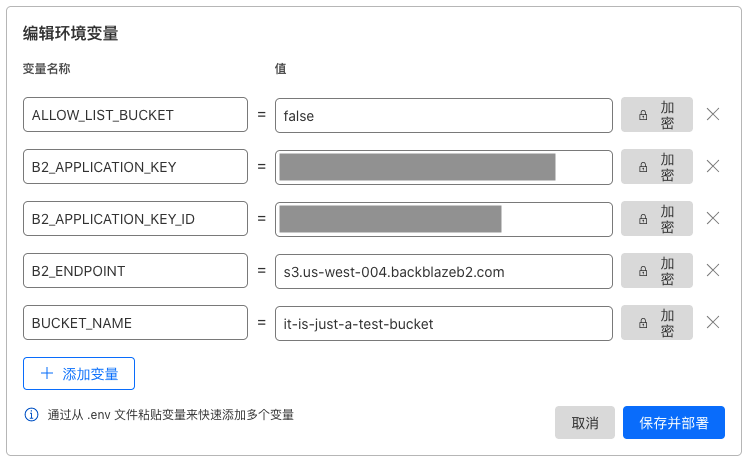
Task: Click 保存并部署 to save and deploy
Action: click(x=673, y=423)
